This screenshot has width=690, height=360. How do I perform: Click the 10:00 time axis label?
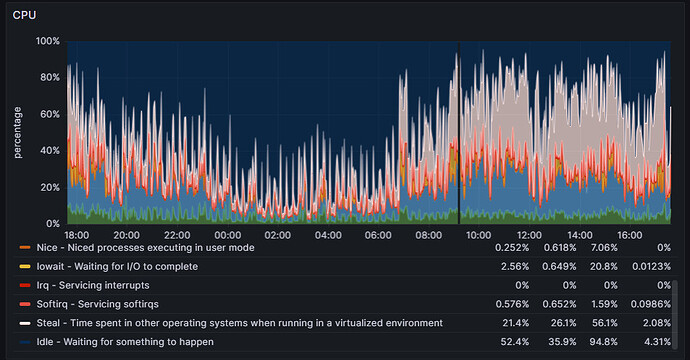pos(479,235)
